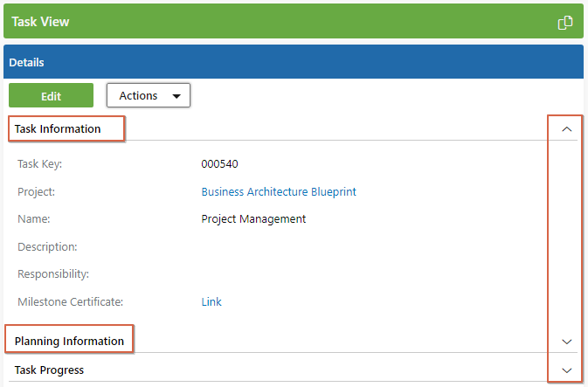
Task: Select the Task Key value 000540
Action: pos(220,164)
